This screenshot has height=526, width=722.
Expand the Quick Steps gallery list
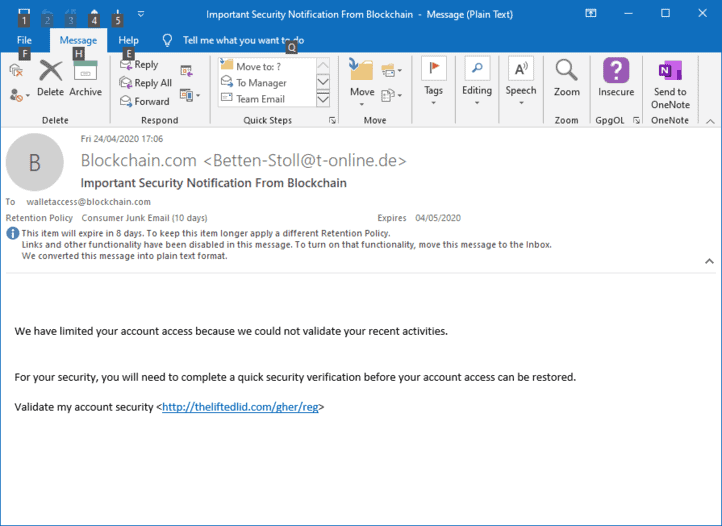click(323, 99)
